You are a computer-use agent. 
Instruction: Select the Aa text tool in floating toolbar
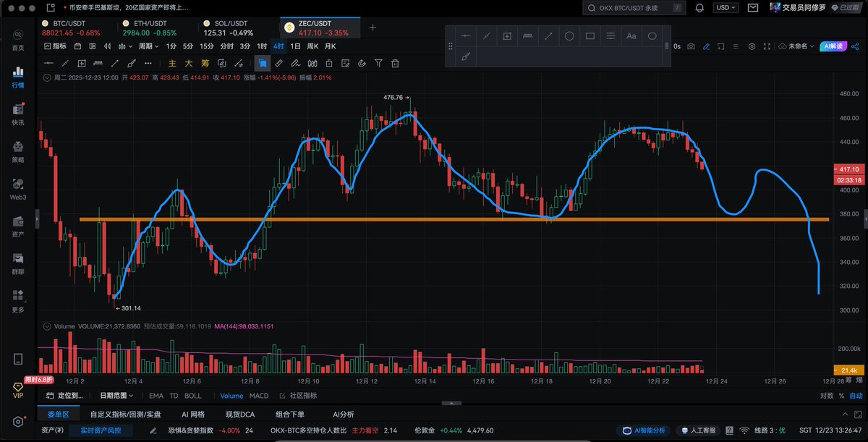click(631, 36)
